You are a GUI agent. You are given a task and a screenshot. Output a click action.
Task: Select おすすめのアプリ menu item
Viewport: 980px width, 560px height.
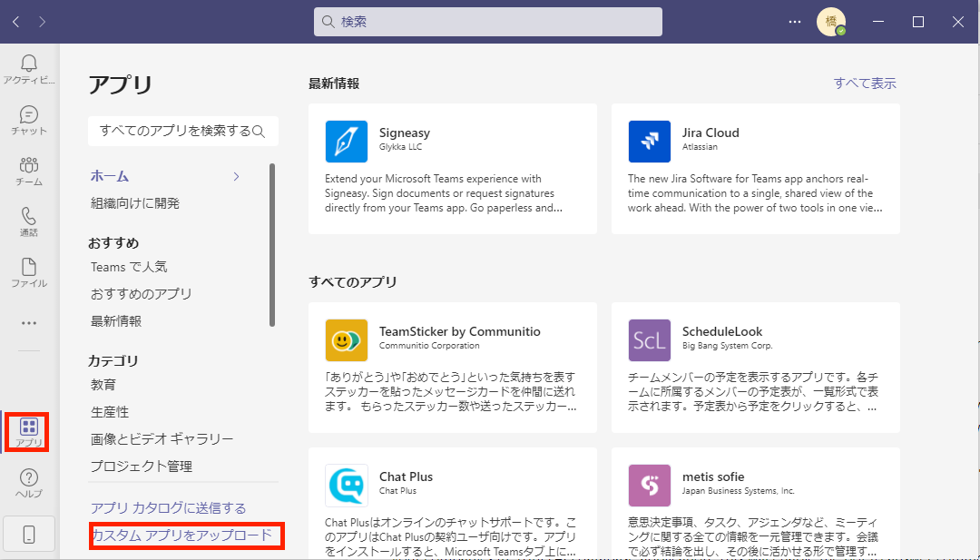click(142, 294)
